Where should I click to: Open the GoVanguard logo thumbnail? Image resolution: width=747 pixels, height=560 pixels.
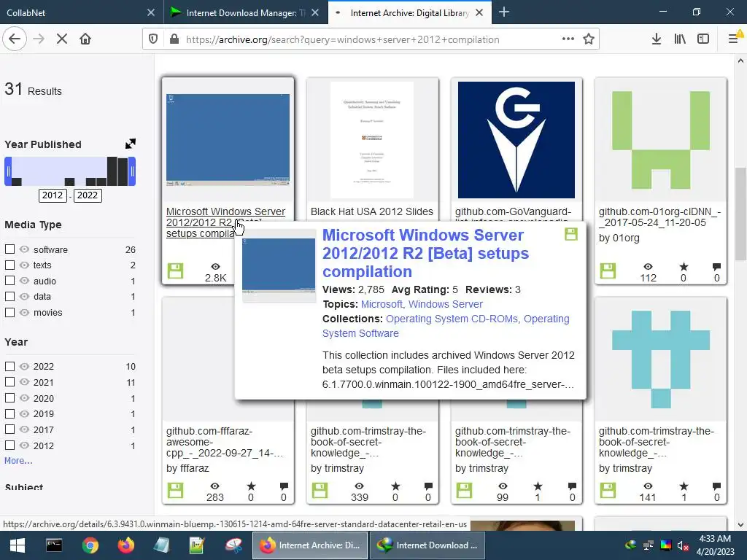point(516,140)
